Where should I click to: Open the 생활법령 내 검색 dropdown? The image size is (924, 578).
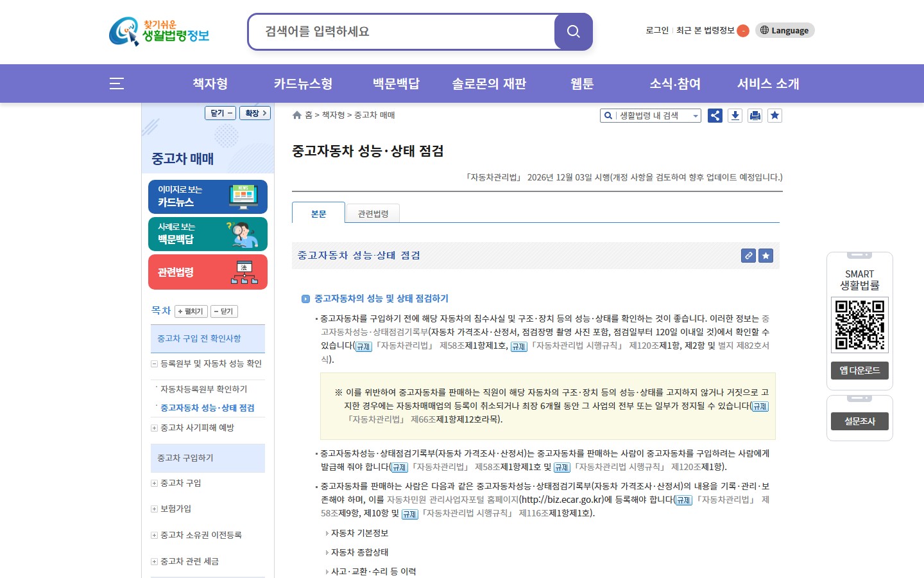651,116
